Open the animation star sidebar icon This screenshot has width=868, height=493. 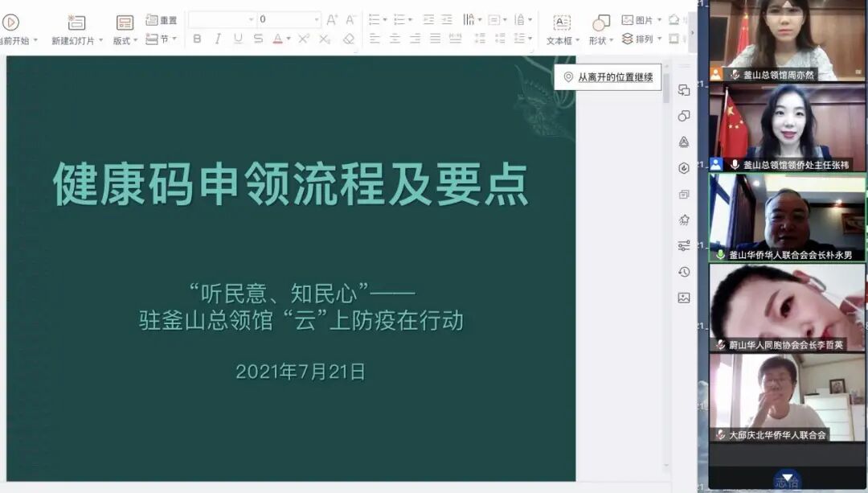click(x=684, y=220)
